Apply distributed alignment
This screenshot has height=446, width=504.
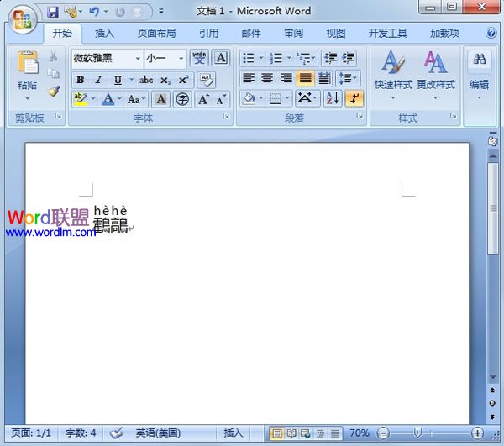tap(324, 78)
